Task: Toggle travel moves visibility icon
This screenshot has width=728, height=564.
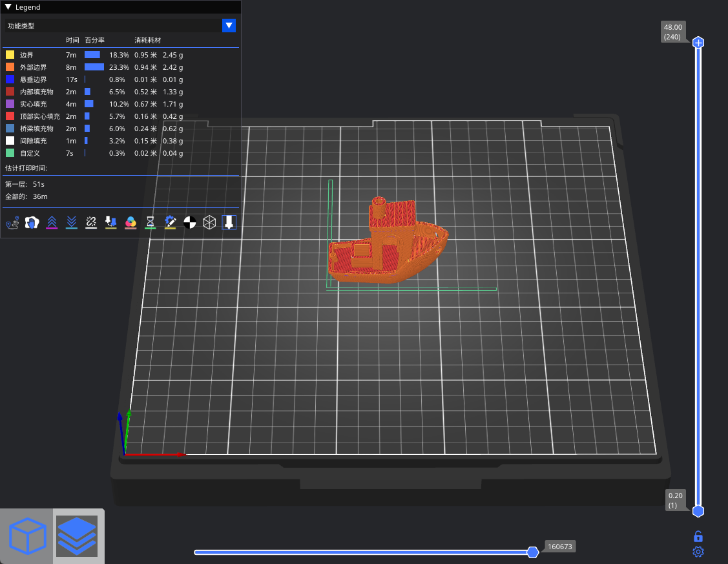Action: point(12,223)
